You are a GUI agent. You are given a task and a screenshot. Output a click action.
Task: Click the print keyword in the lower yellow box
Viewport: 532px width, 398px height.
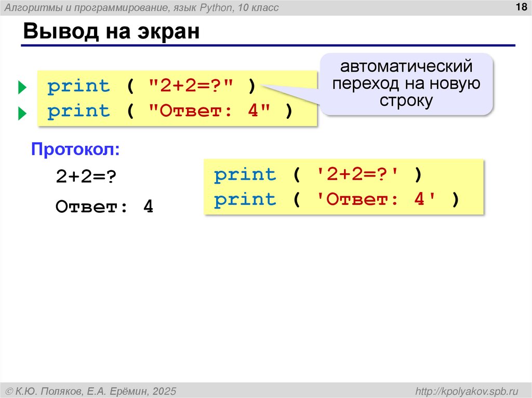point(244,175)
